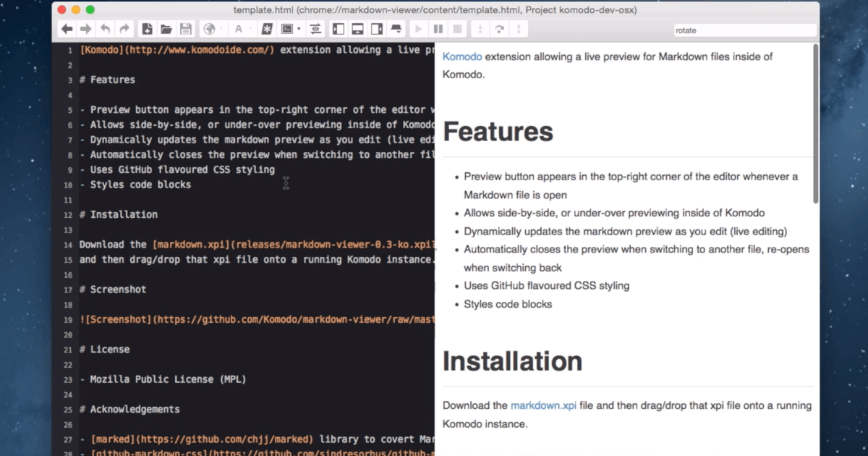Viewport: 868px width, 456px height.
Task: Click the asterisk snippet icon
Action: tap(267, 29)
